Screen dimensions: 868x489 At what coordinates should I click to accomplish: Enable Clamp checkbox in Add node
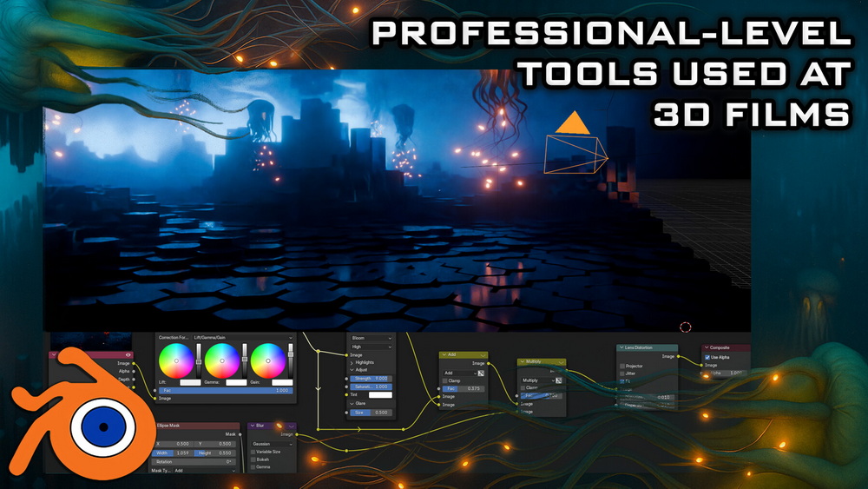pos(445,381)
